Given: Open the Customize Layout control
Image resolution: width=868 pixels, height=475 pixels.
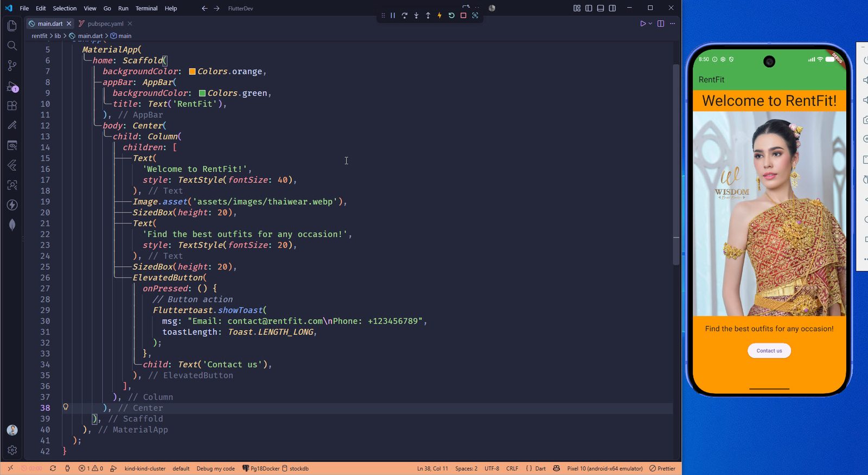Looking at the screenshot, I should pyautogui.click(x=577, y=8).
